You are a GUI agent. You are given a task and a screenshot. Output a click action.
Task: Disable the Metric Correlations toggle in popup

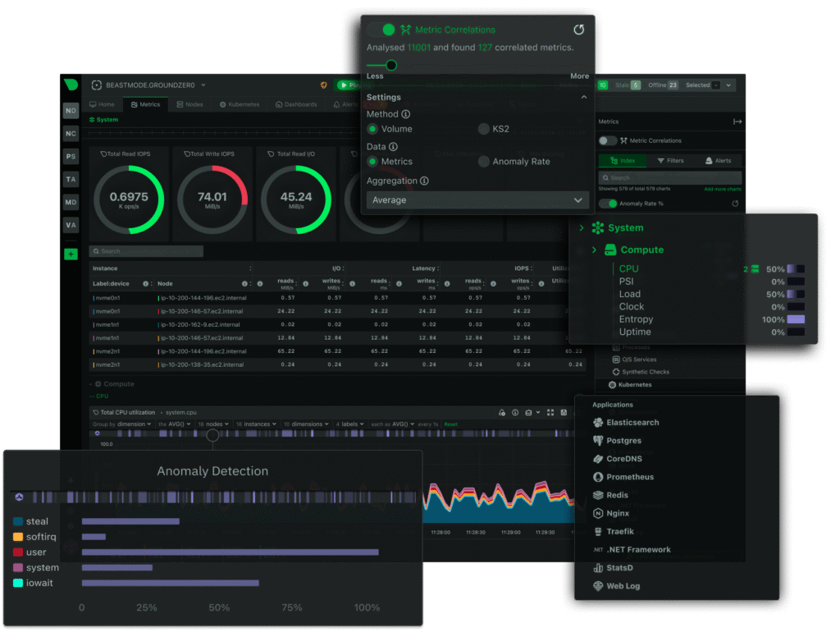pyautogui.click(x=381, y=30)
